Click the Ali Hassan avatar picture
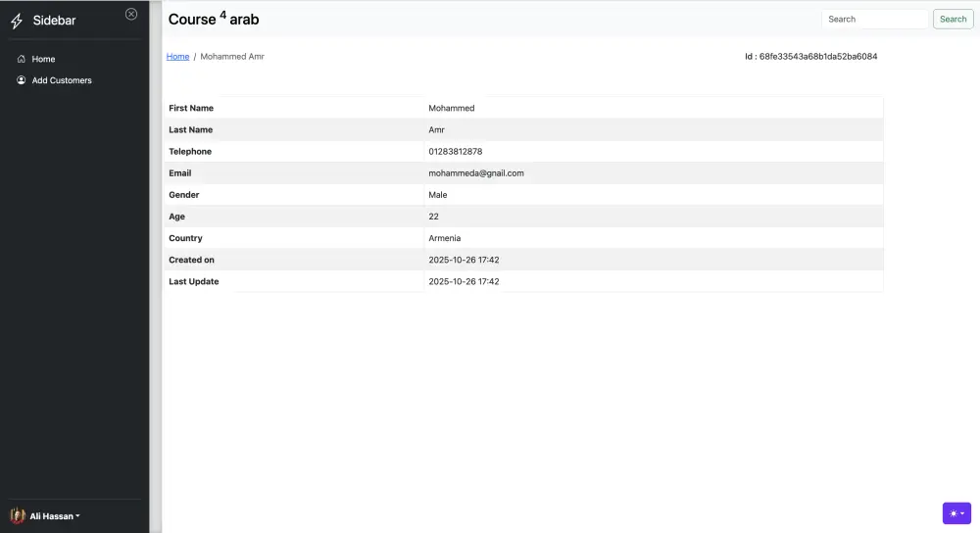980x533 pixels. (18, 515)
